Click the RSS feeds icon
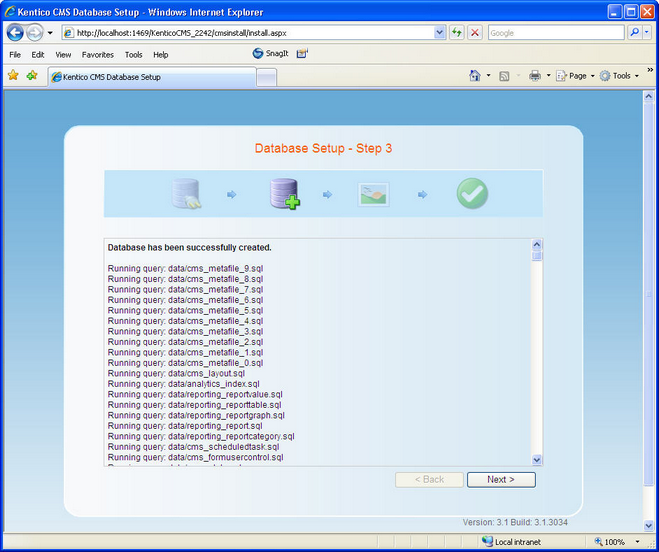This screenshot has height=552, width=659. (x=504, y=76)
